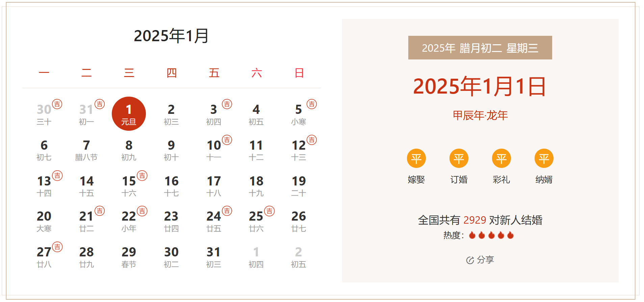Select January 4 初五 on calendar
Screen dimensions: 644x302
pyautogui.click(x=256, y=115)
